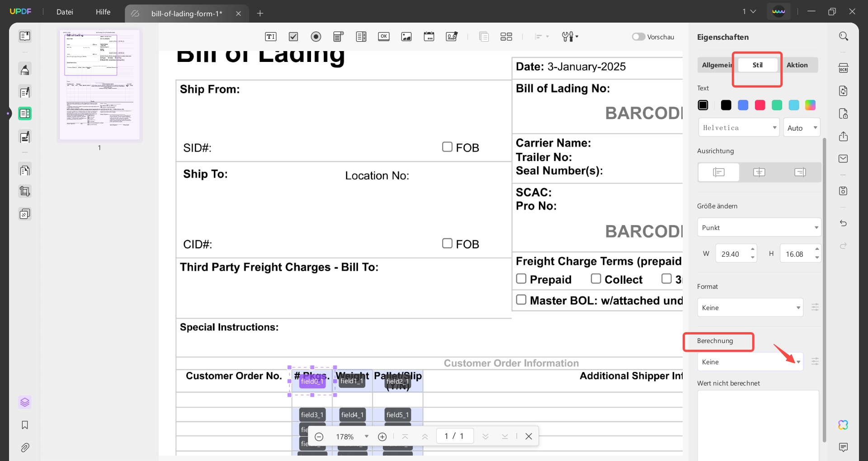Send the file by email icon
The image size is (868, 461).
(844, 159)
